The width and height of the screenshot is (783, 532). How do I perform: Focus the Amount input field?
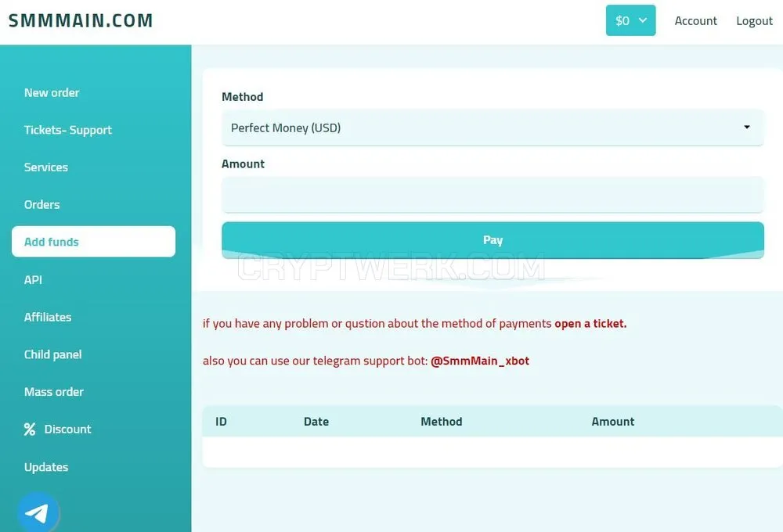[x=493, y=195]
